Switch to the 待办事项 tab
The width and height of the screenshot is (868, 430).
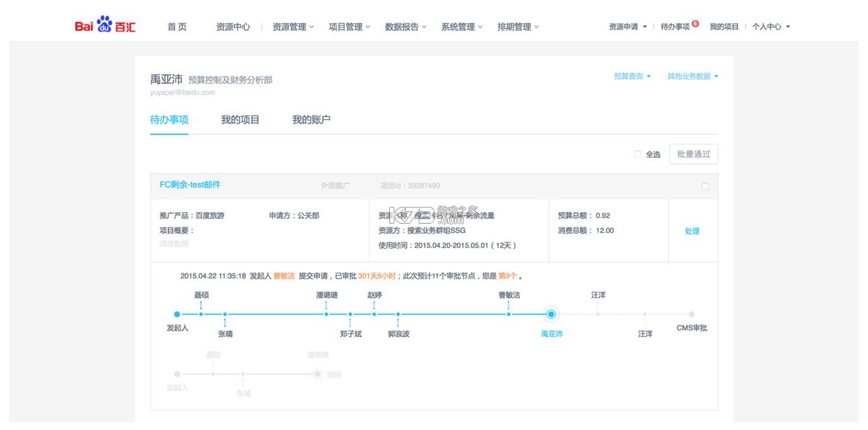[169, 120]
